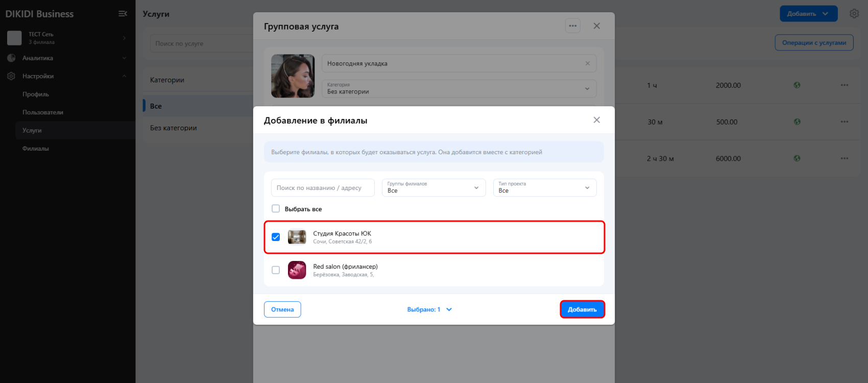Image resolution: width=868 pixels, height=383 pixels.
Task: Open the Тип проекта dropdown
Action: (544, 188)
